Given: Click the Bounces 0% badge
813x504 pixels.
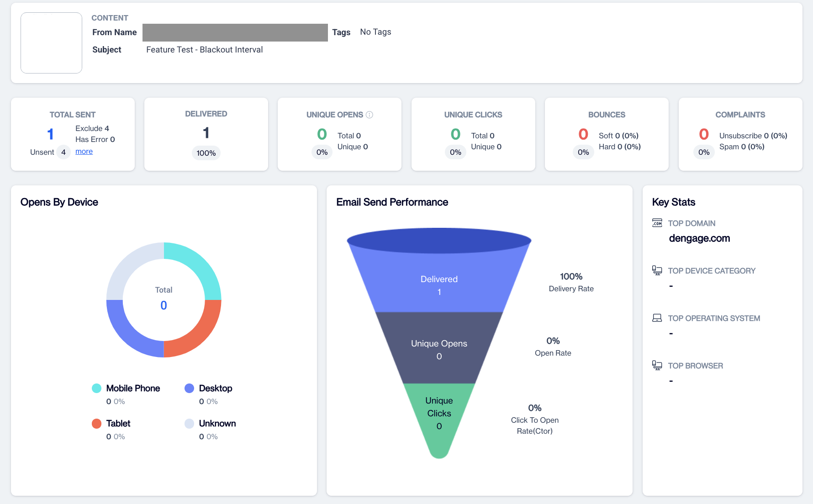Looking at the screenshot, I should pyautogui.click(x=583, y=152).
